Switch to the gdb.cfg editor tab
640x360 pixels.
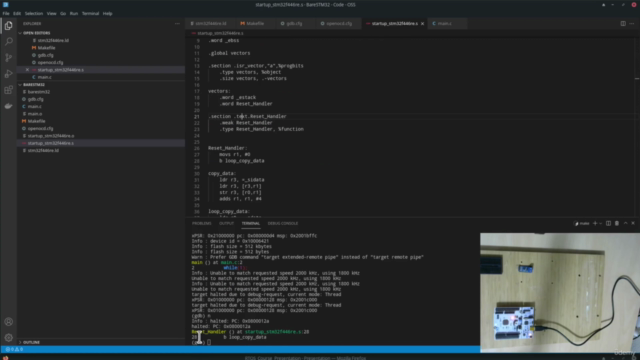pos(293,24)
